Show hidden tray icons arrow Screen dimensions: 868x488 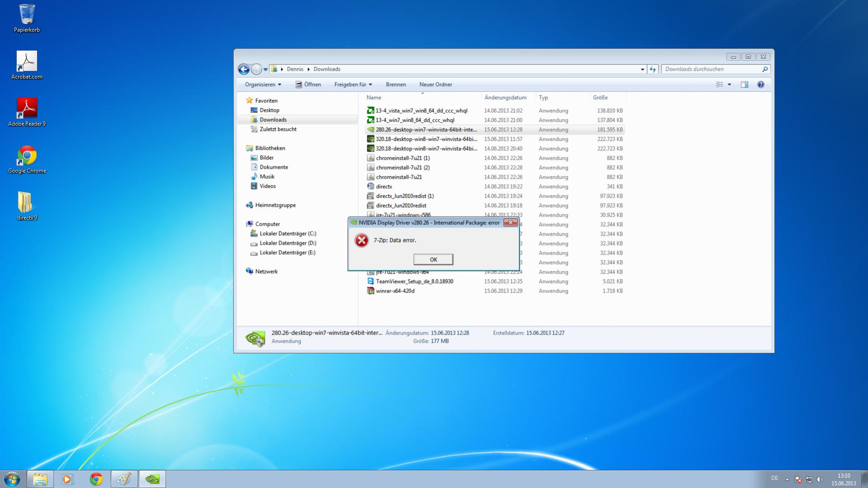(x=787, y=479)
